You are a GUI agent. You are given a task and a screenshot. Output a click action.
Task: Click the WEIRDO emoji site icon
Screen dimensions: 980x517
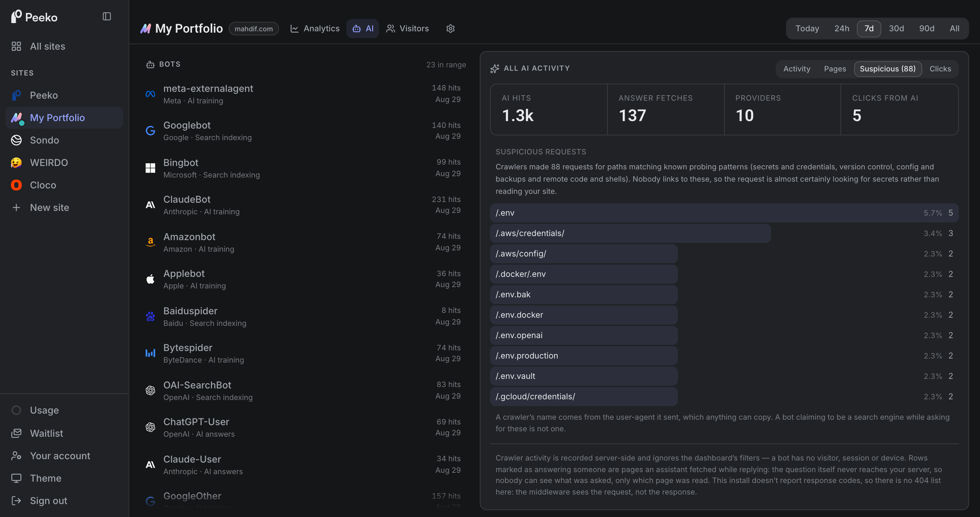[16, 163]
